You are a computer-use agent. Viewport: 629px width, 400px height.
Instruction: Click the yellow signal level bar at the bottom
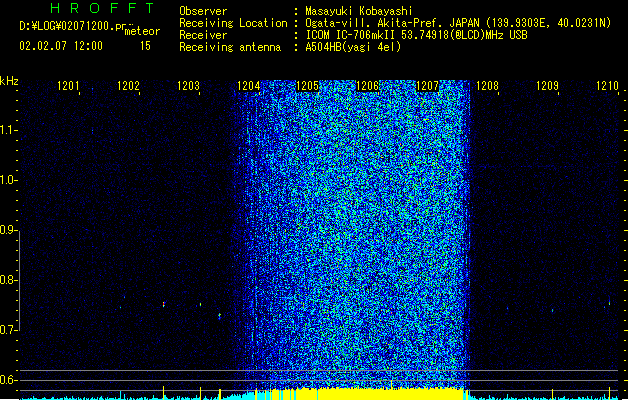pos(381,394)
